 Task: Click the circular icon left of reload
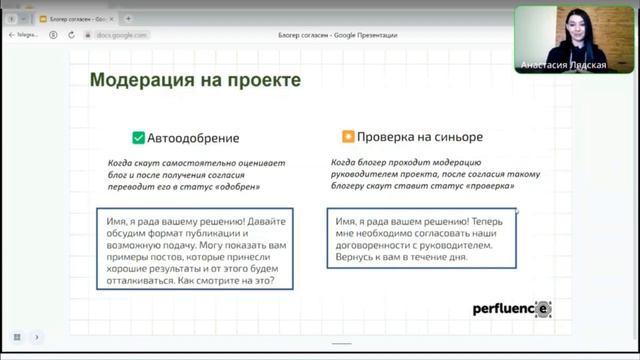coord(53,35)
